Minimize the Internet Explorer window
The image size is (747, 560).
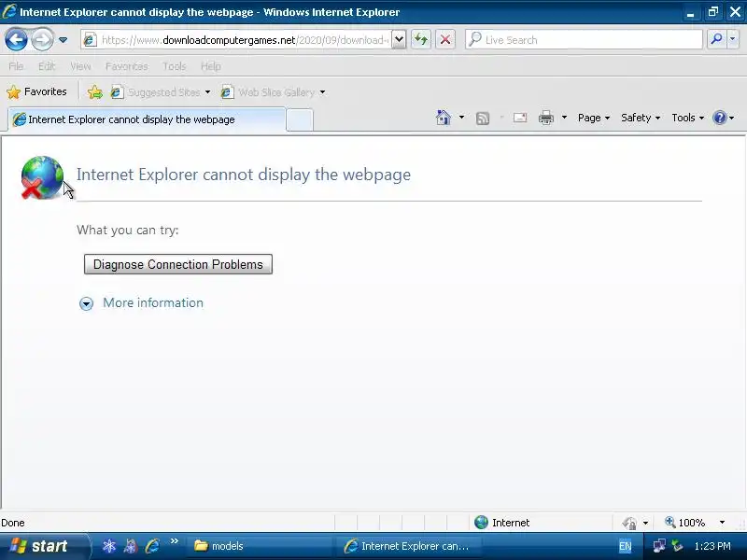pos(690,12)
